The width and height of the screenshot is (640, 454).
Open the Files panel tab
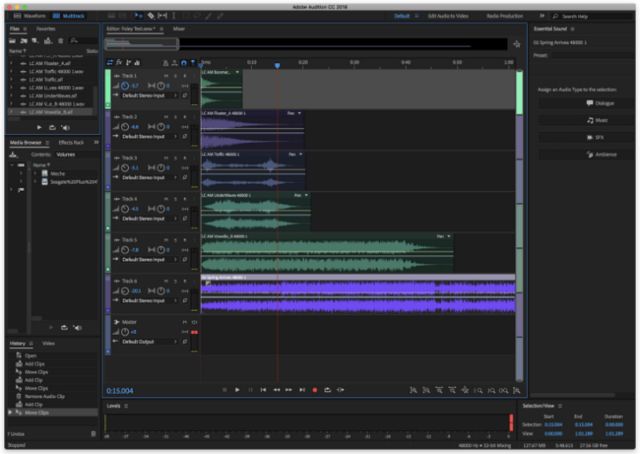pyautogui.click(x=15, y=29)
